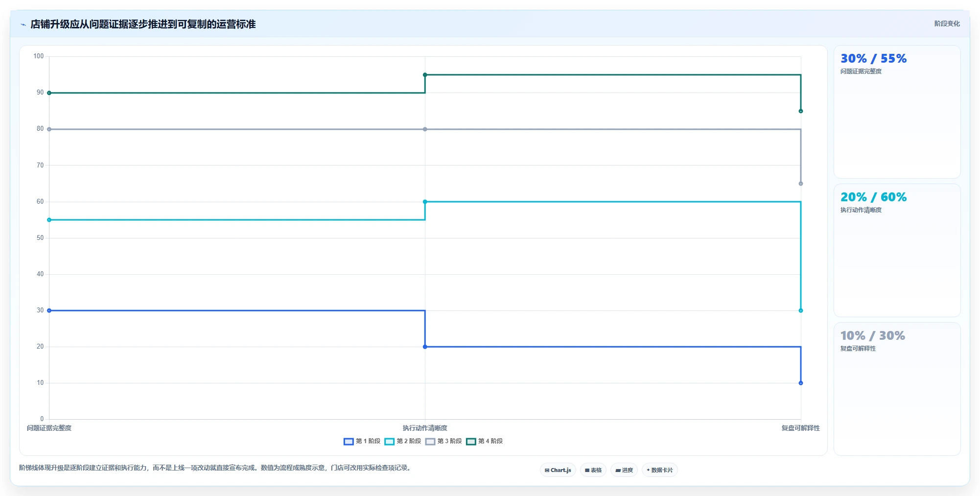Click the chart title 店铺升级应从问题证据… heading
Image resolution: width=980 pixels, height=496 pixels.
[143, 24]
